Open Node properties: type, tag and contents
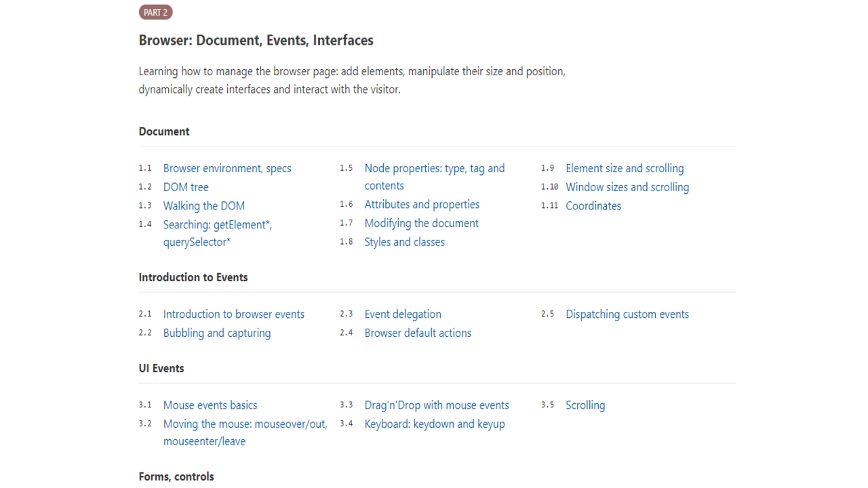Viewport: 868px width, 488px height. 435,177
